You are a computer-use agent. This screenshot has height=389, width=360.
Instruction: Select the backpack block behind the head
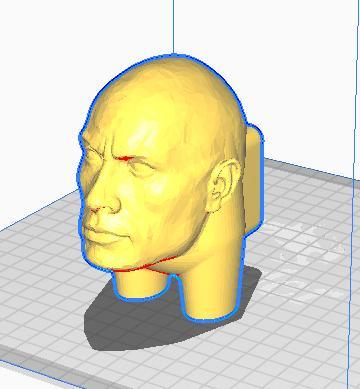coord(254,178)
